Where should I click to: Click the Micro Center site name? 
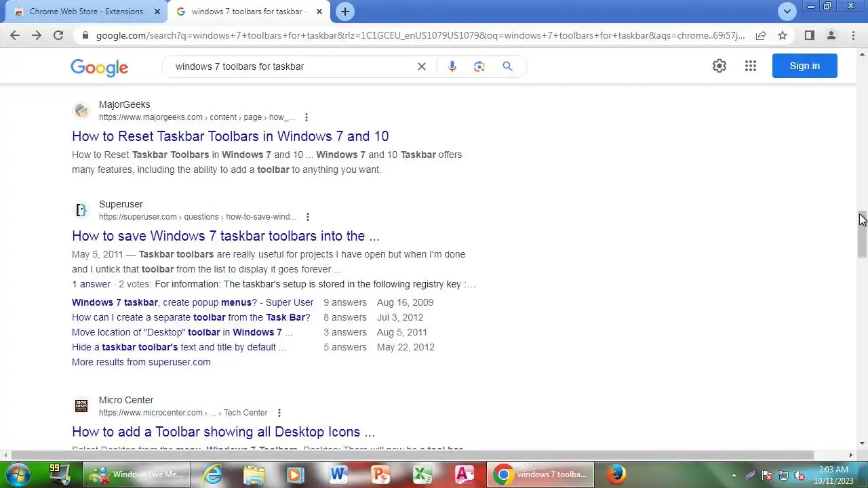coord(126,400)
